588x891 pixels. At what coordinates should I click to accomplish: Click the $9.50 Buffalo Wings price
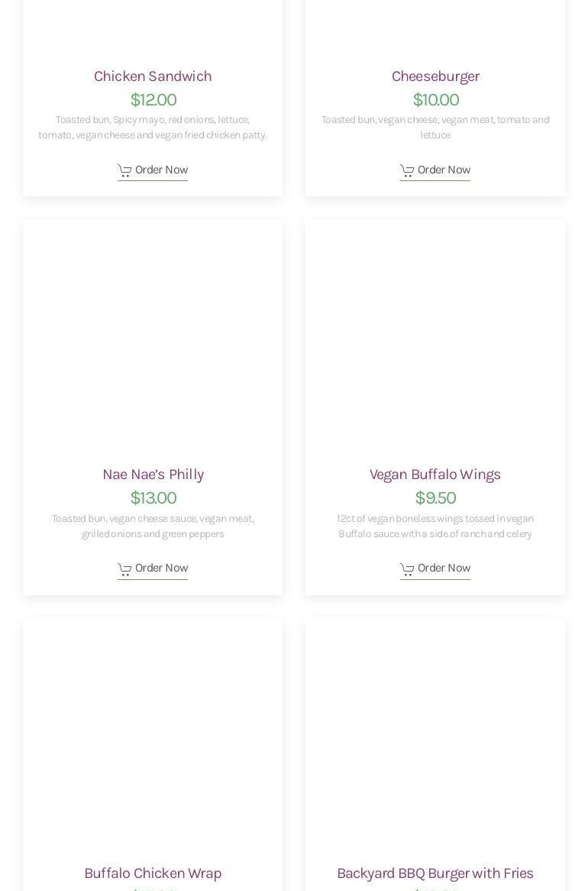[x=436, y=498]
